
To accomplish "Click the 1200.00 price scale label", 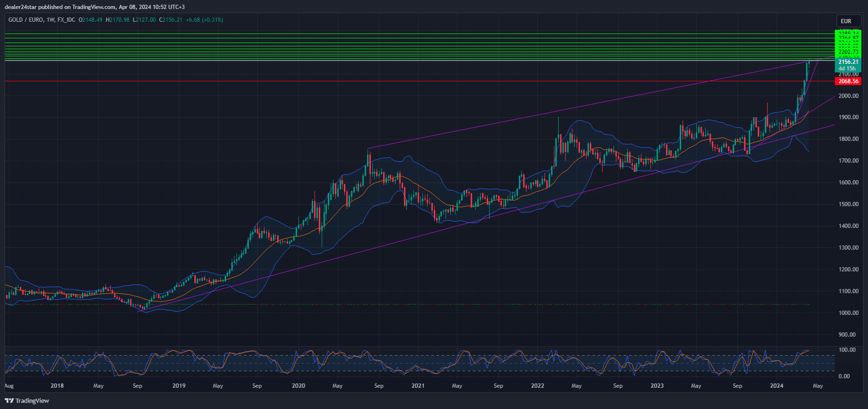I will click(848, 270).
